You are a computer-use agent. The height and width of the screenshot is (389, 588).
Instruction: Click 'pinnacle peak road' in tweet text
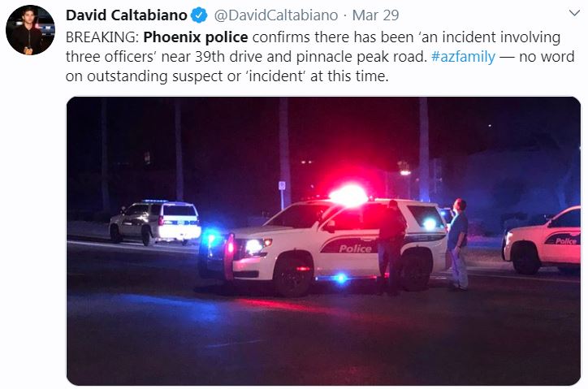click(x=361, y=57)
